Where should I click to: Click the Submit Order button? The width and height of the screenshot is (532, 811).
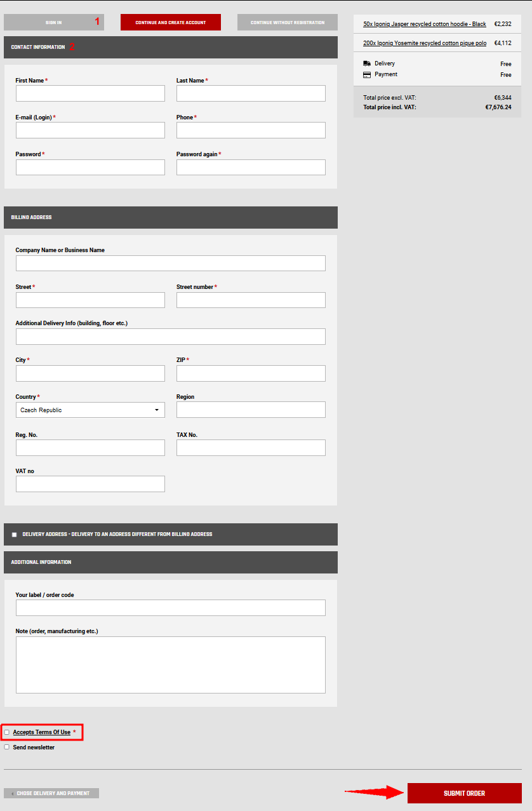pyautogui.click(x=465, y=793)
